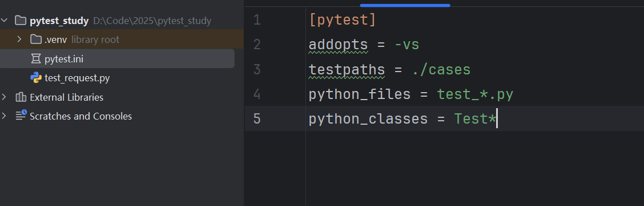
Task: Open test_request.py from project tree
Action: click(77, 78)
